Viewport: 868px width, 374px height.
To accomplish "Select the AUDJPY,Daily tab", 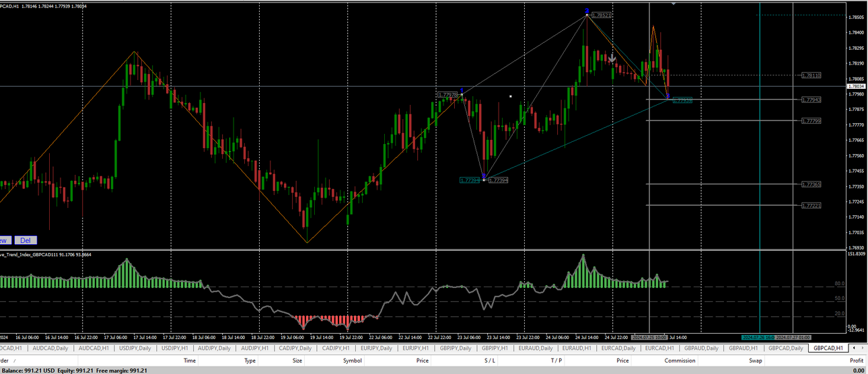I will click(214, 348).
